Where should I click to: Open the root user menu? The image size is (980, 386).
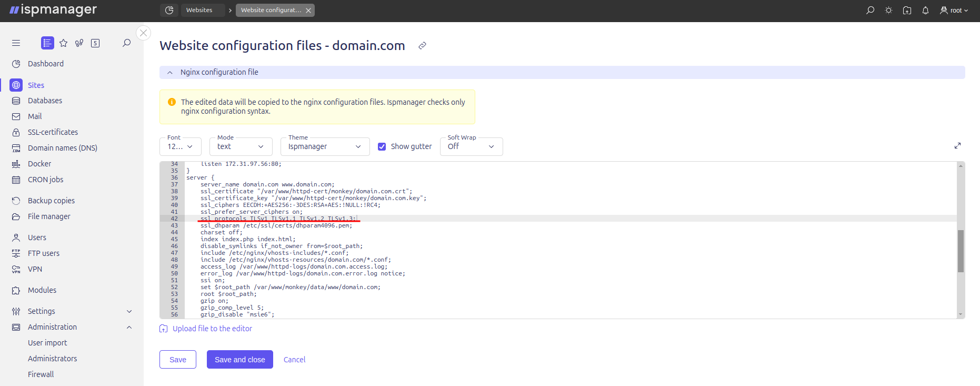pos(954,11)
